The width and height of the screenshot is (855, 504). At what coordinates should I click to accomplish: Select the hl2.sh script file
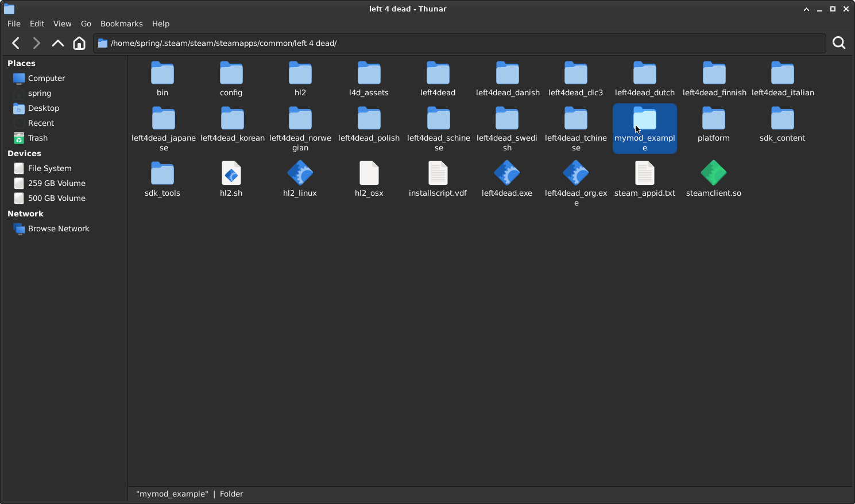click(x=231, y=173)
